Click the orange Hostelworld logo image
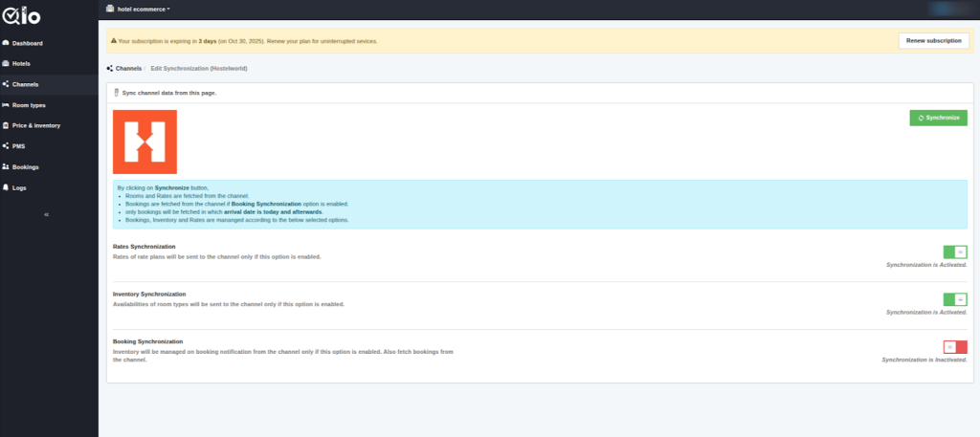The image size is (980, 437). (x=145, y=142)
